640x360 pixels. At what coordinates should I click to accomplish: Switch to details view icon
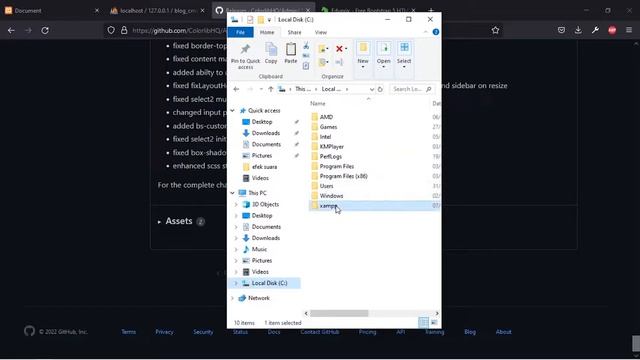(424, 323)
